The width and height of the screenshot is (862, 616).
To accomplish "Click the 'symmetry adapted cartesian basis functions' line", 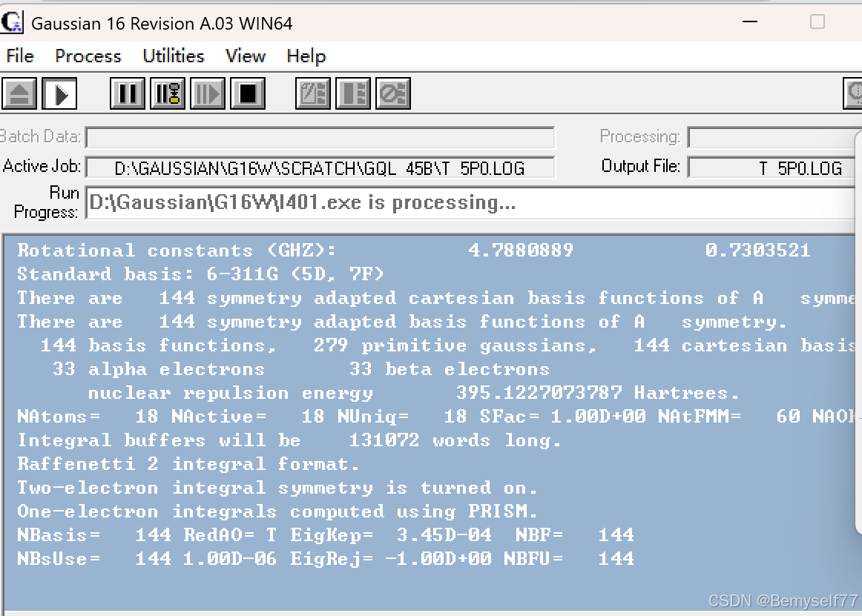I will [437, 298].
